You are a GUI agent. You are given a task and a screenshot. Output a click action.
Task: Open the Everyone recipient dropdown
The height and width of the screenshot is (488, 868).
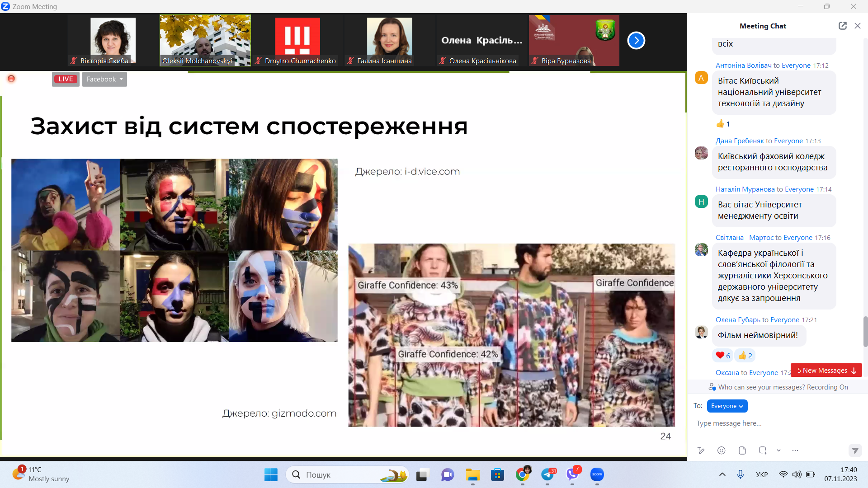pos(726,406)
